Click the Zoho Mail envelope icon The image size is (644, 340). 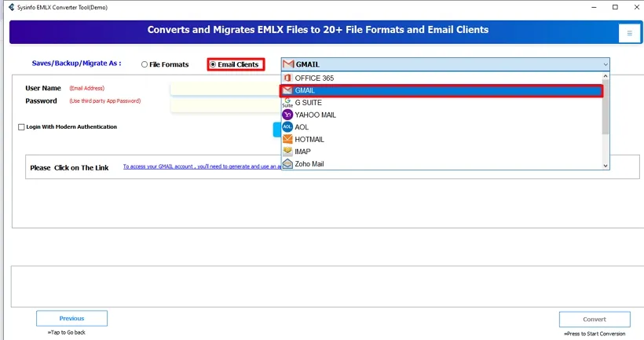coord(287,164)
